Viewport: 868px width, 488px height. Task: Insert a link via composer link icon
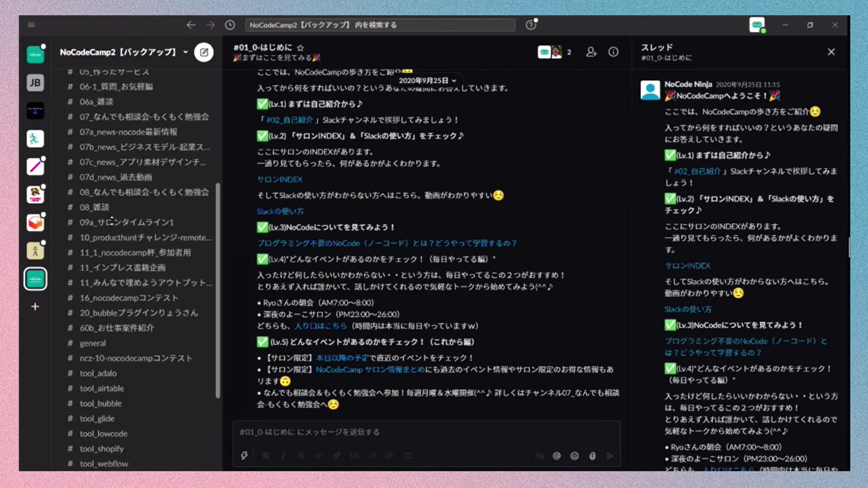click(337, 455)
